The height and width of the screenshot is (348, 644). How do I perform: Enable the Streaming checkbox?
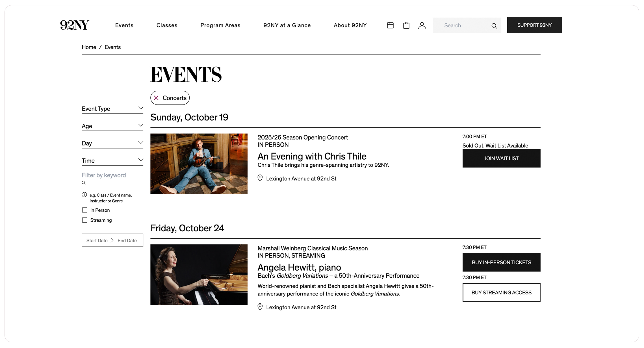click(84, 220)
